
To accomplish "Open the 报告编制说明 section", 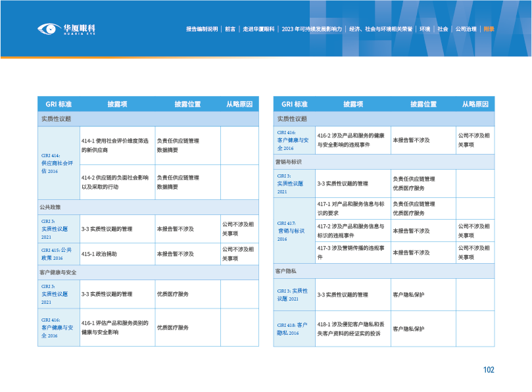I will (x=201, y=29).
